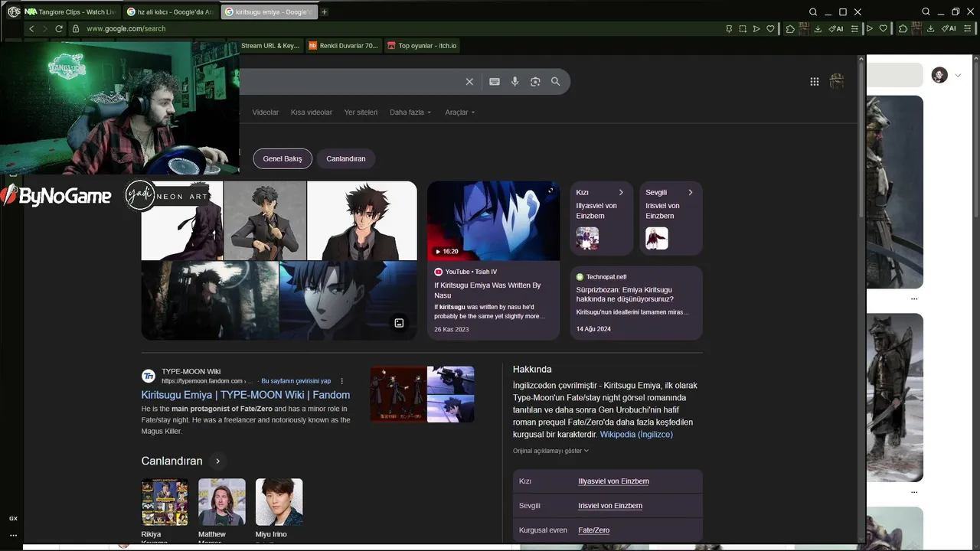
Task: Play the 16:20 YouTube video thumbnail
Action: click(x=493, y=221)
